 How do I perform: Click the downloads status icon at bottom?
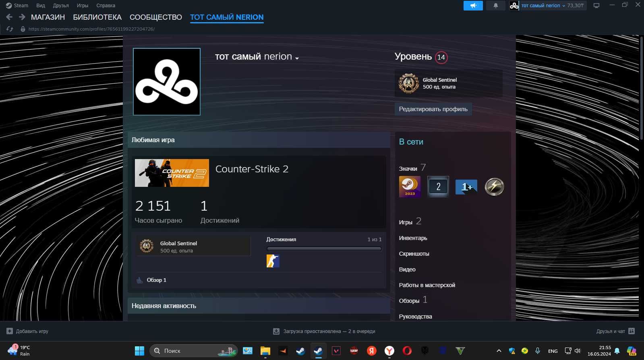276,331
